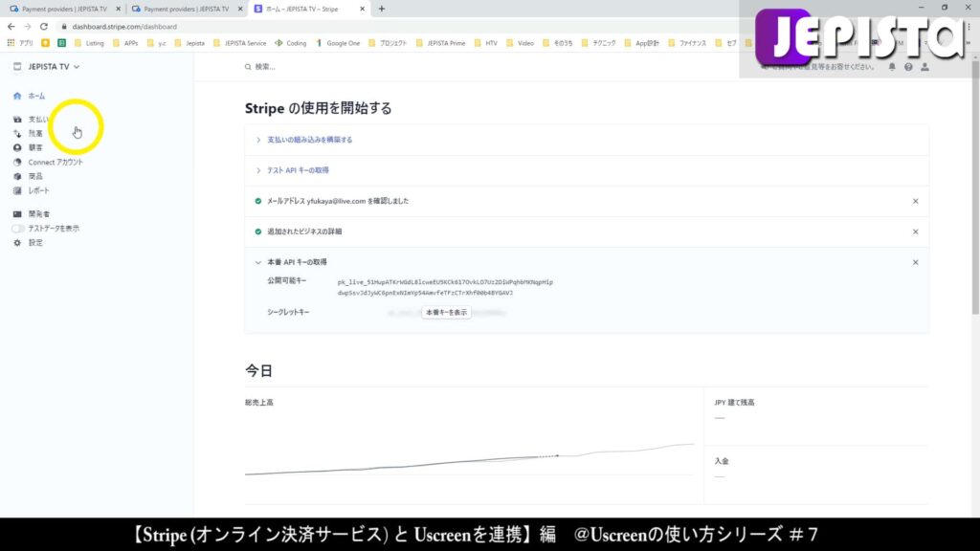
Task: Toggle the テストデータを表示 switch
Action: (x=17, y=229)
